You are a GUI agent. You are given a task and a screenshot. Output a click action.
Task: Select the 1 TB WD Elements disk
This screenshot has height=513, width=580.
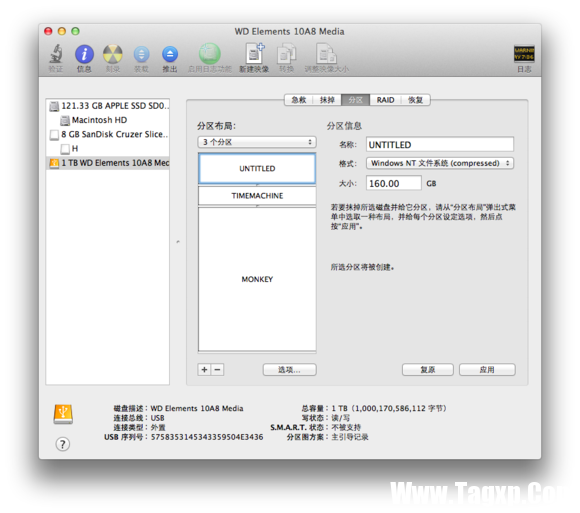pyautogui.click(x=108, y=163)
